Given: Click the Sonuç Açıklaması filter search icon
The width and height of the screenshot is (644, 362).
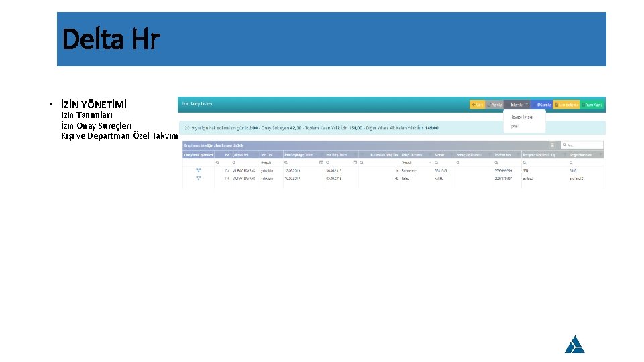Looking at the screenshot, I should (458, 162).
